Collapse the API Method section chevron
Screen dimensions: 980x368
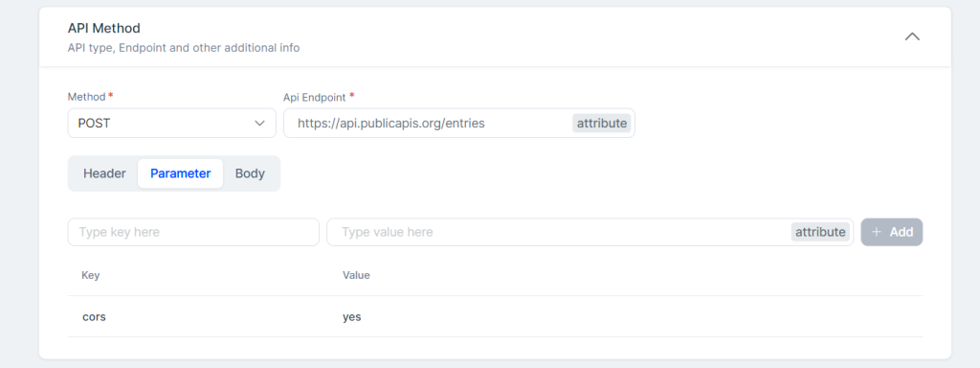click(x=912, y=37)
